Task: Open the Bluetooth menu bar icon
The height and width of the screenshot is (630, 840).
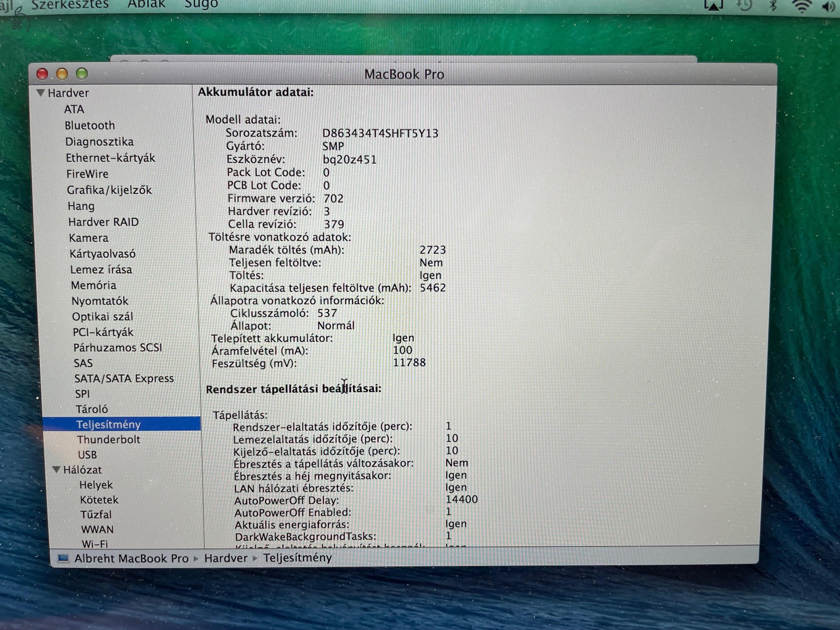Action: [x=773, y=6]
